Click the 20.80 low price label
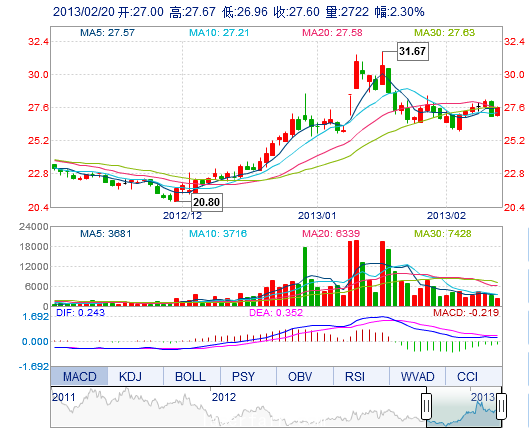 pyautogui.click(x=207, y=202)
